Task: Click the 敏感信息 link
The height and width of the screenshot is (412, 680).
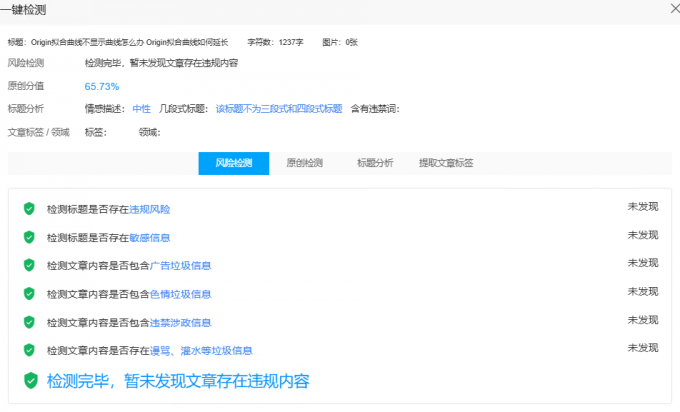Action: point(150,238)
